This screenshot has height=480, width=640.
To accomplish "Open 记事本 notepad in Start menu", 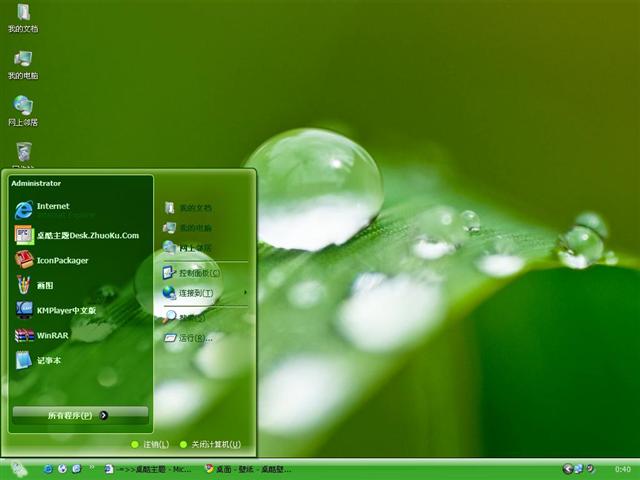I will pos(39,360).
